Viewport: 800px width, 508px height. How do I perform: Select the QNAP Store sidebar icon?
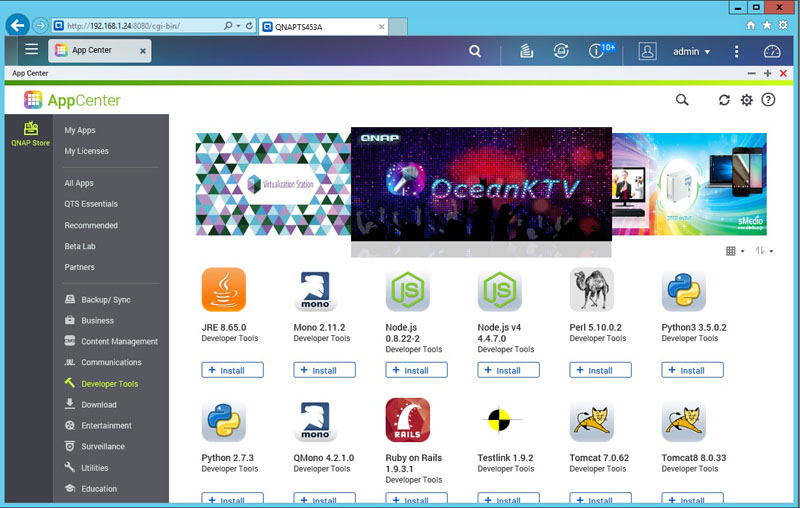(x=31, y=134)
